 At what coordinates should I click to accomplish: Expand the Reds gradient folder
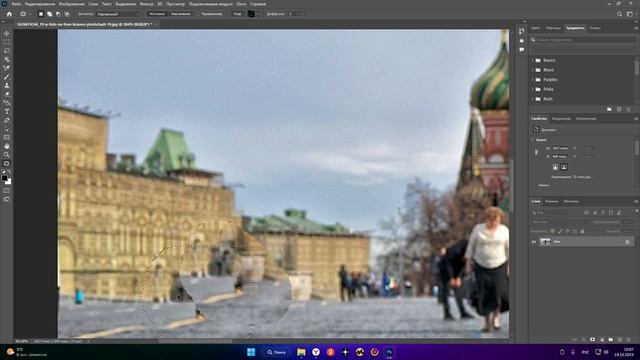[533, 99]
